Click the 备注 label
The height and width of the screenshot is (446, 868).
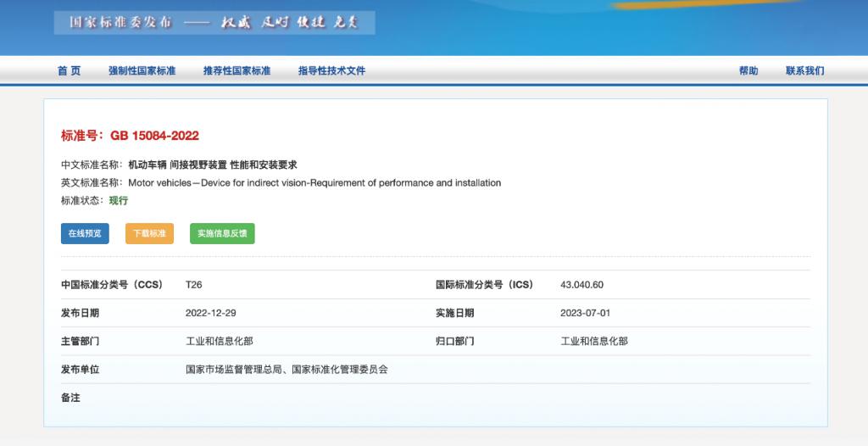(x=70, y=398)
